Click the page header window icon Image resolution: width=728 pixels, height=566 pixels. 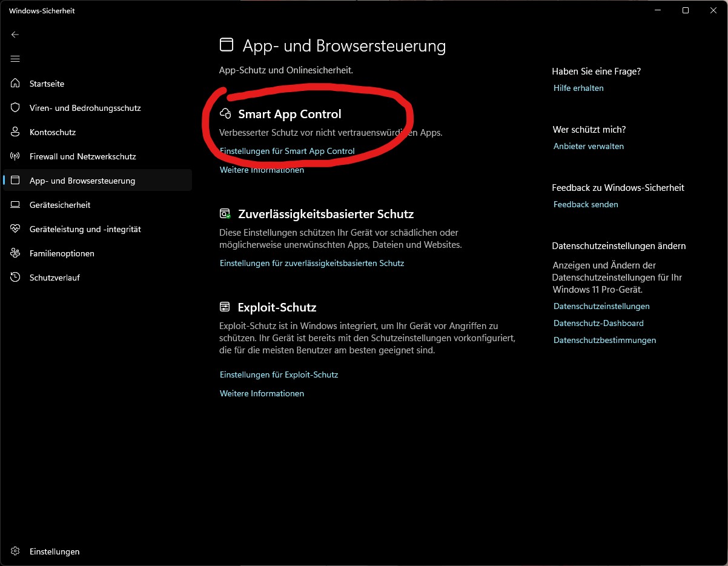tap(226, 44)
